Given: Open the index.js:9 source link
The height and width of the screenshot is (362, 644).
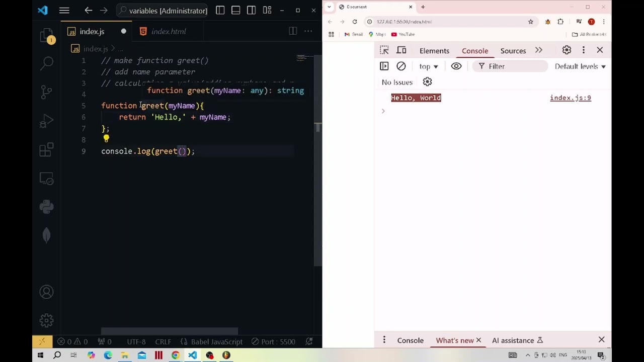Looking at the screenshot, I should (x=571, y=98).
